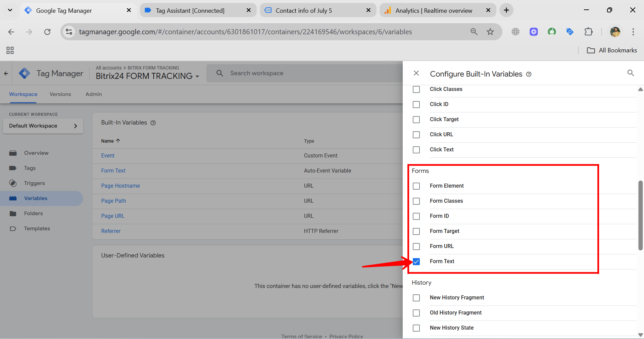Image resolution: width=644 pixels, height=339 pixels.
Task: Open browser zoom magnifier in address bar
Action: 474,32
